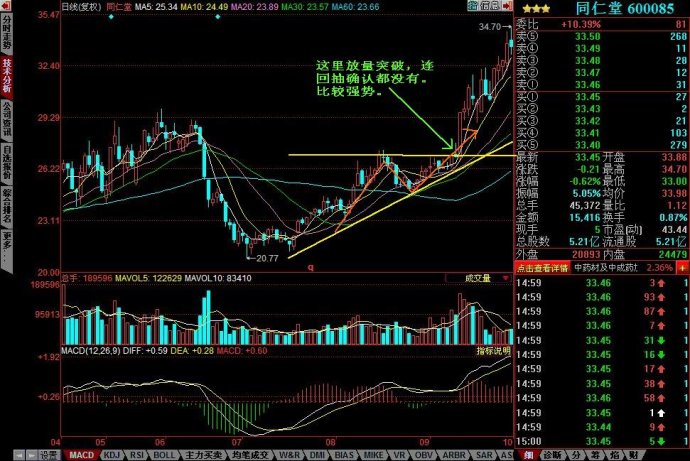
Task: Open the 分 tab in bottom-right panel
Action: (x=576, y=455)
